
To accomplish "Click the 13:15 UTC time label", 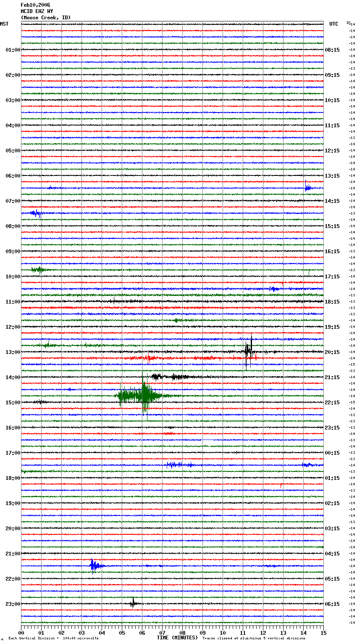I will pyautogui.click(x=332, y=176).
